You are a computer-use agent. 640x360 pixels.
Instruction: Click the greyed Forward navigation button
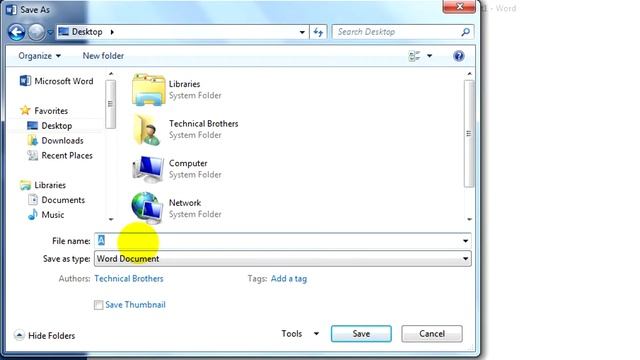click(36, 32)
